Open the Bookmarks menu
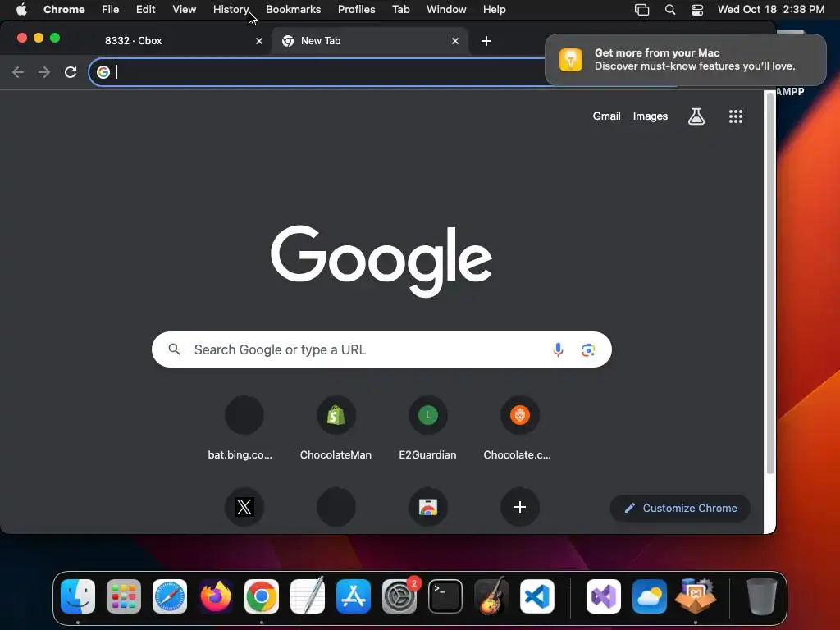840x630 pixels. pyautogui.click(x=293, y=10)
